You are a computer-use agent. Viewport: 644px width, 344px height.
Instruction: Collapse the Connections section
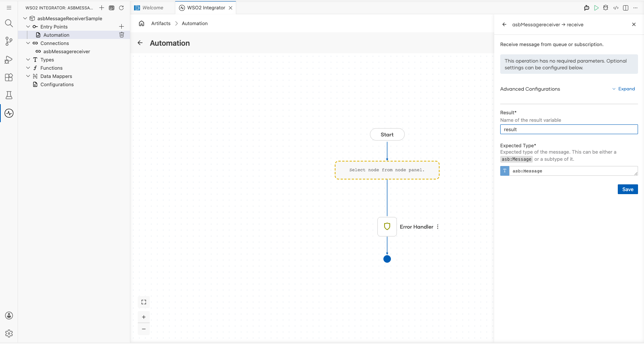[x=28, y=43]
